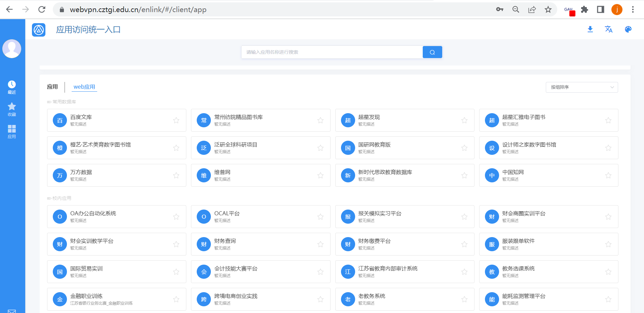Image resolution: width=644 pixels, height=313 pixels.
Task: Favorite 百度文库 with its star
Action: coord(176,120)
